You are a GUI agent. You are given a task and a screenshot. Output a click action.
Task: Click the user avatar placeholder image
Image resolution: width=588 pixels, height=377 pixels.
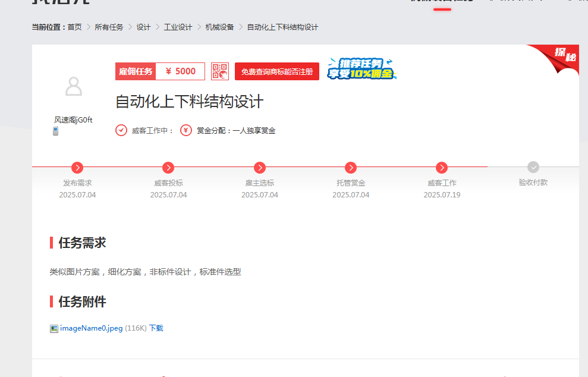[73, 87]
